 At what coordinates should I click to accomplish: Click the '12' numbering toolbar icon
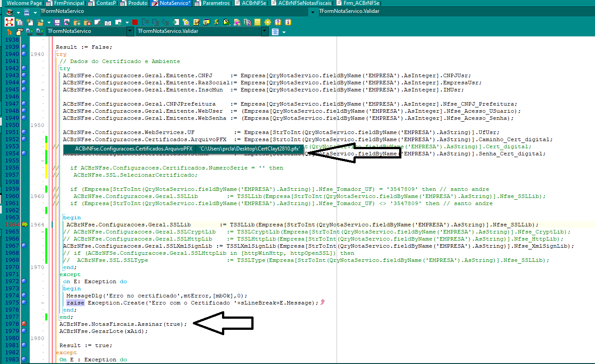coord(247,22)
